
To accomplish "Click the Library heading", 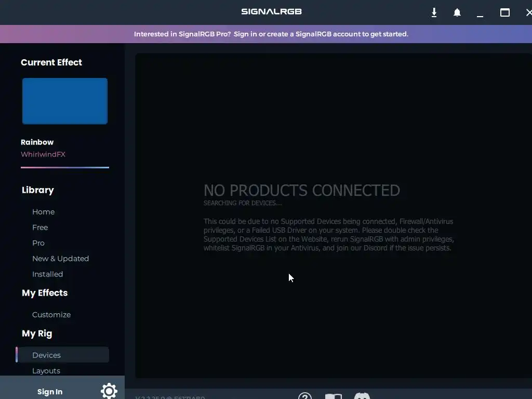I will tap(37, 190).
